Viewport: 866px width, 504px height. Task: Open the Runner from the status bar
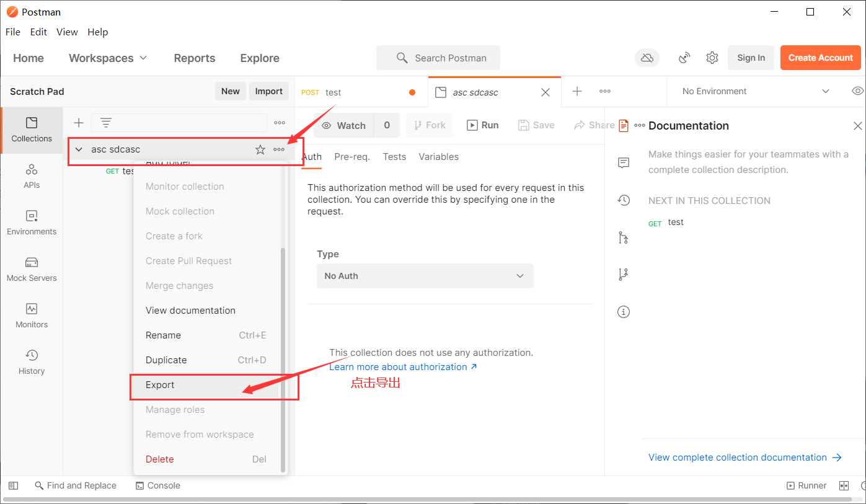806,485
